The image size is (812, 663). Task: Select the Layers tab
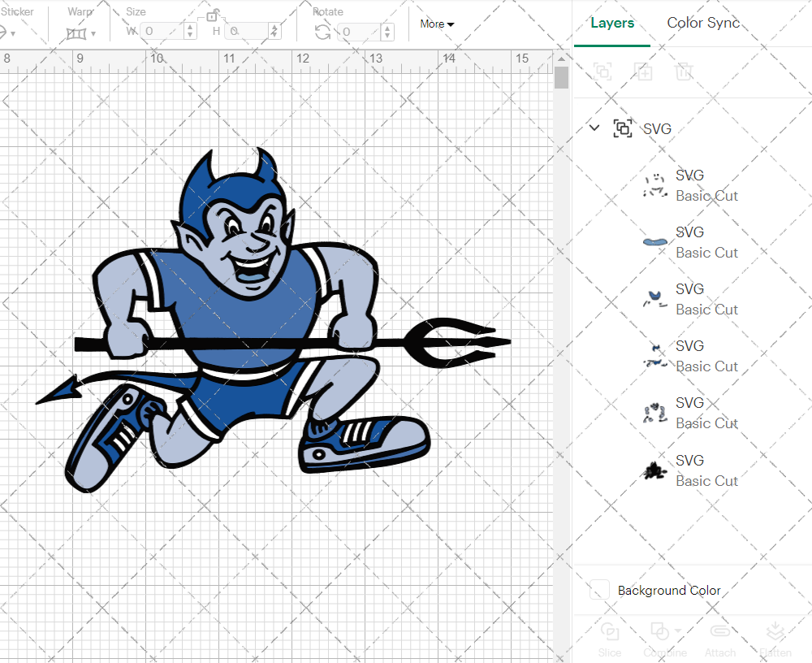(612, 23)
